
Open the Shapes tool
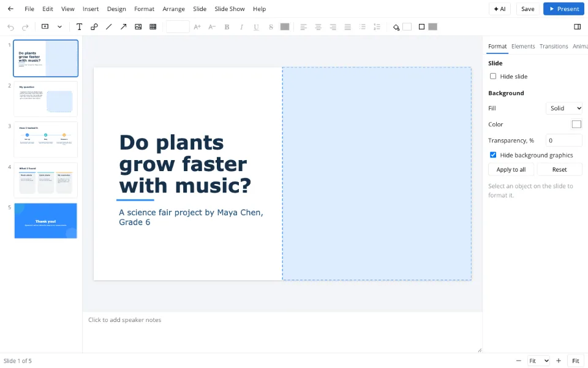pyautogui.click(x=94, y=26)
